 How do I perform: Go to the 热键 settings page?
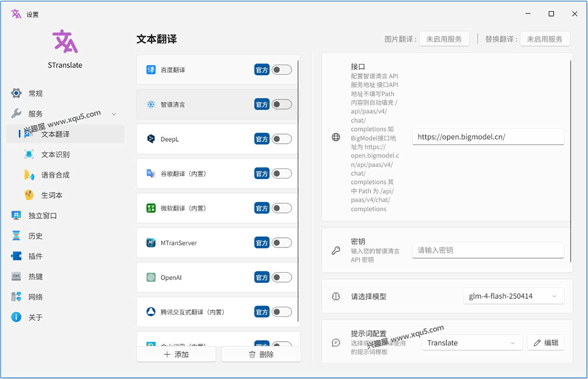click(35, 276)
